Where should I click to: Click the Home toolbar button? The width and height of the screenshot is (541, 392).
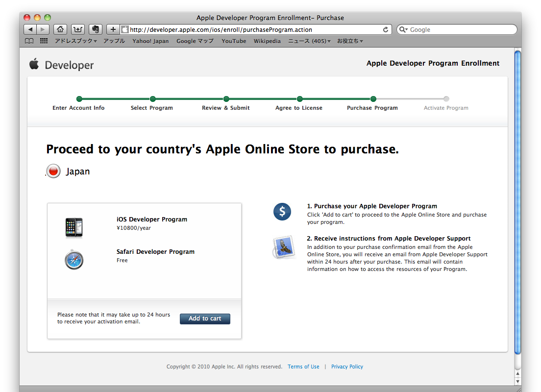(60, 29)
